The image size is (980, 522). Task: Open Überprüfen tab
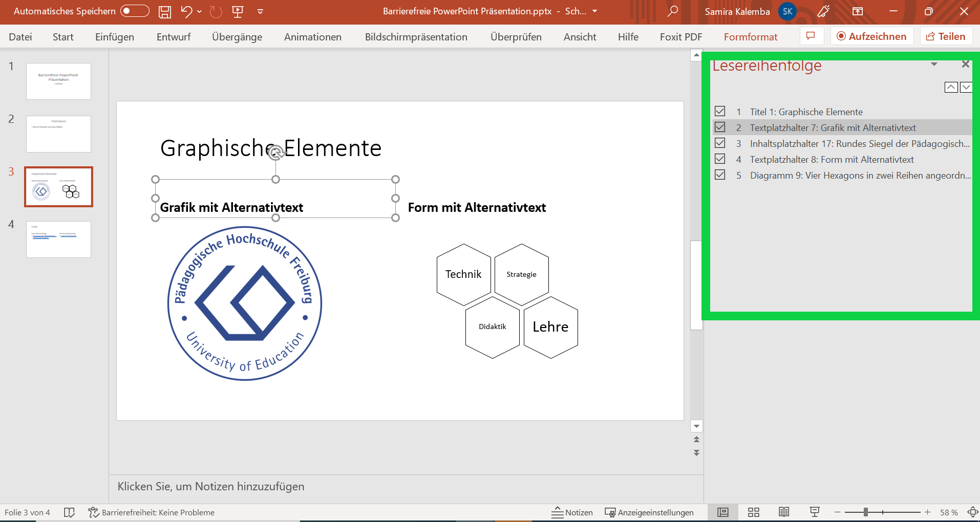pyautogui.click(x=516, y=37)
